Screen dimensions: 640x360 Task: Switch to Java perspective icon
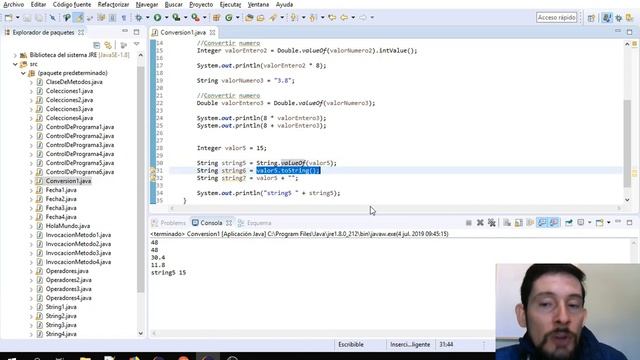607,18
